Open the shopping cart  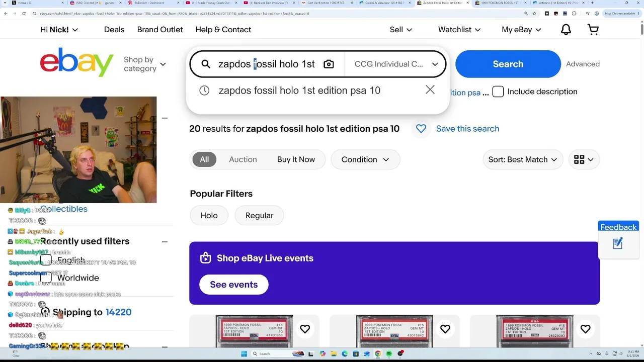[593, 30]
